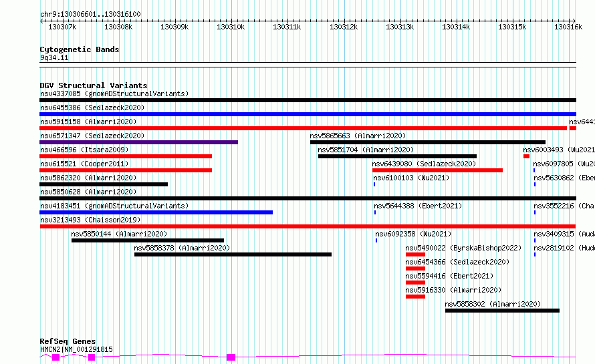This screenshot has width=595, height=364.
Task: Click the nsv5862320 (Almarri2020) label
Action: tap(88, 178)
